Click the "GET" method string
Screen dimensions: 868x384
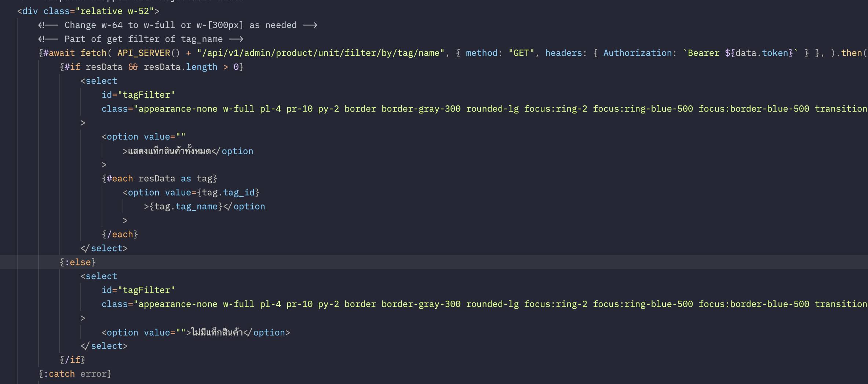[x=521, y=53]
